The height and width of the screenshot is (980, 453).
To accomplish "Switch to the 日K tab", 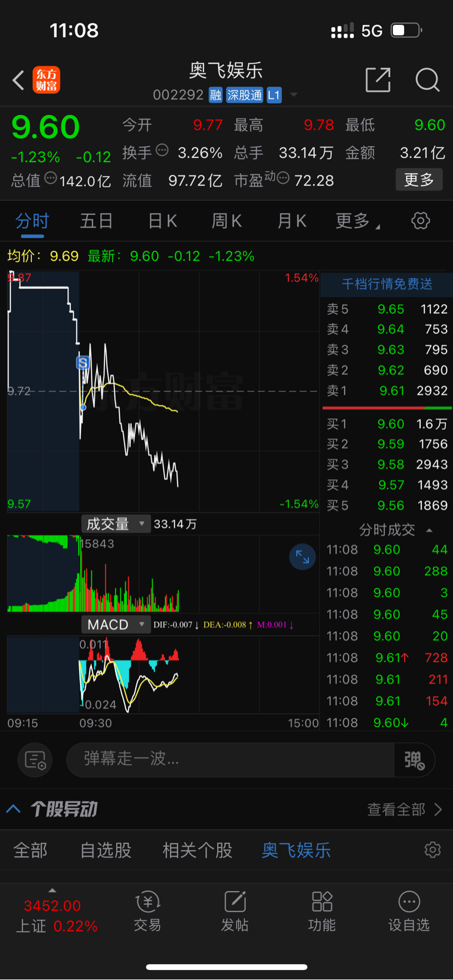I will tap(163, 221).
